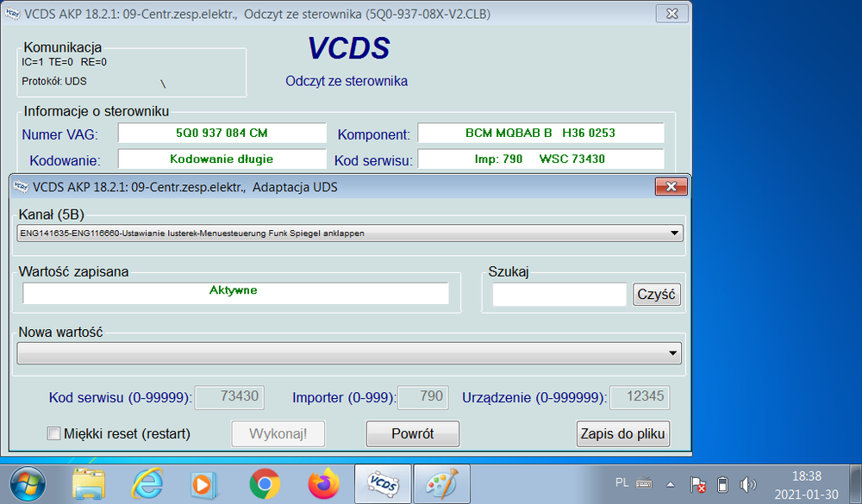This screenshot has width=862, height=504.
Task: Switch to VCDS taskbar button
Action: pos(383,484)
